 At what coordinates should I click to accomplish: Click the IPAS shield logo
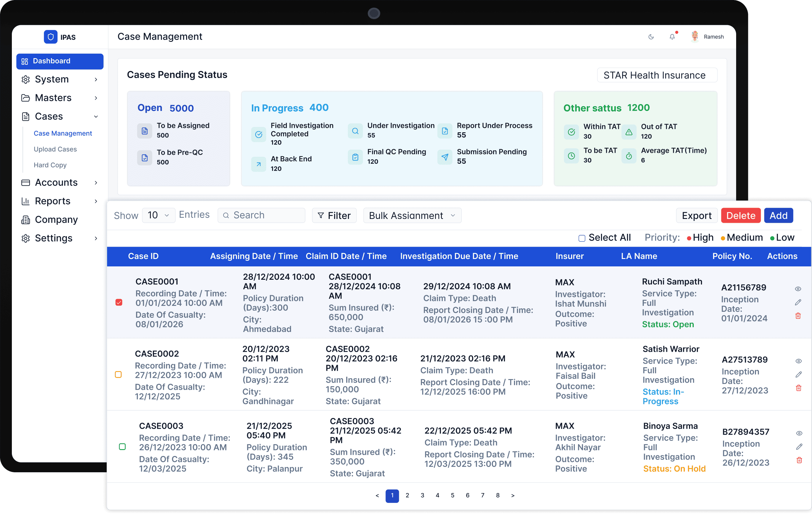pos(51,37)
